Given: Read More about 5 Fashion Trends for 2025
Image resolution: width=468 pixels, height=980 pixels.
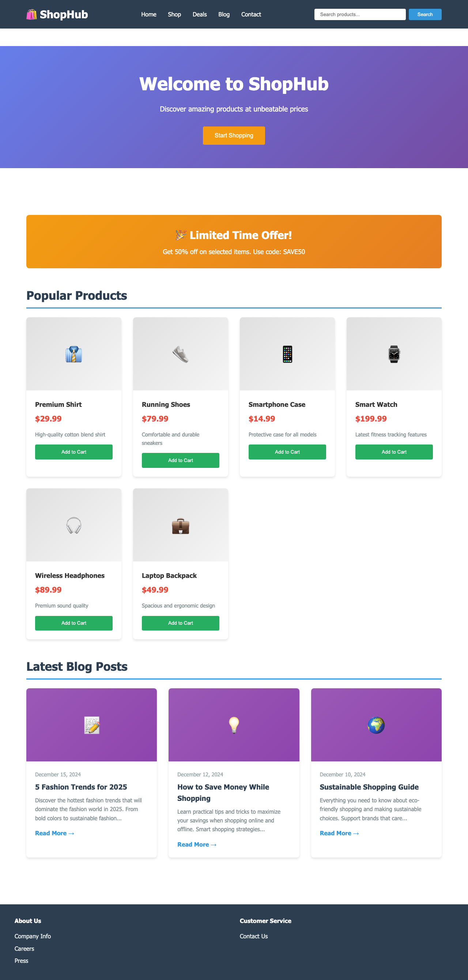Looking at the screenshot, I should pos(54,833).
